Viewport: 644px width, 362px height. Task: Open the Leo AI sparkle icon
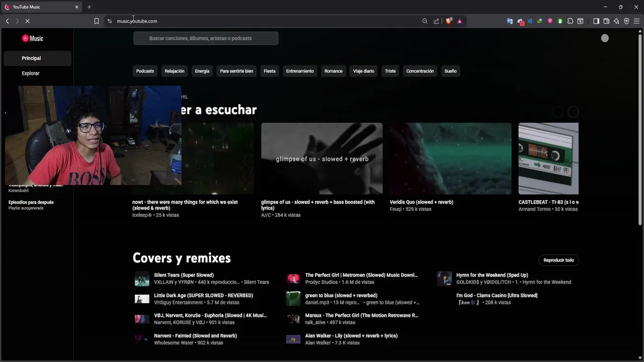tap(616, 21)
